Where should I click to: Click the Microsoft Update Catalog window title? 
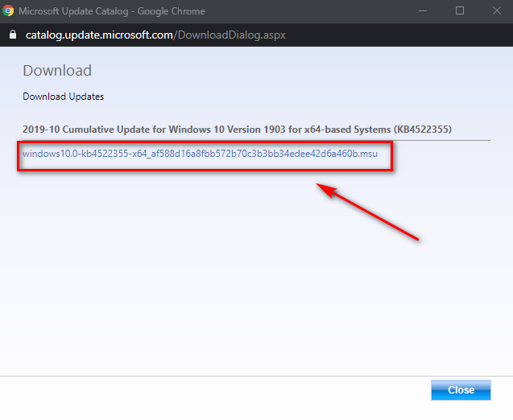(x=112, y=11)
